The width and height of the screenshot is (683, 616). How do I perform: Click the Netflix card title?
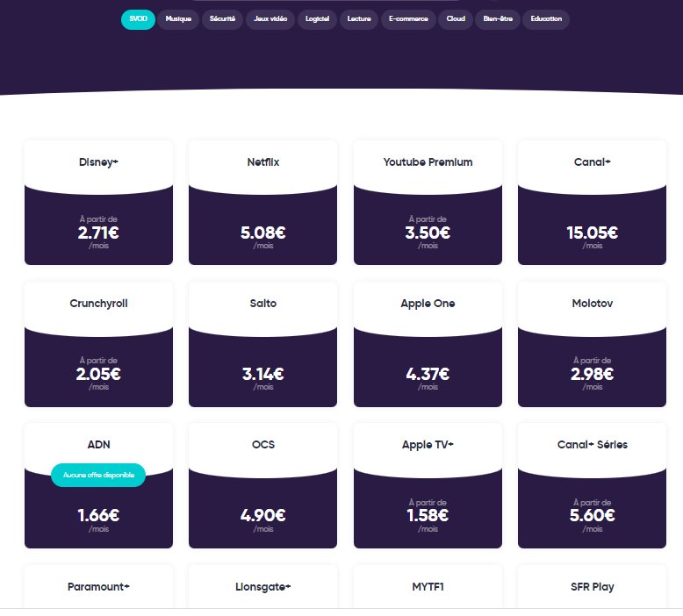[263, 162]
